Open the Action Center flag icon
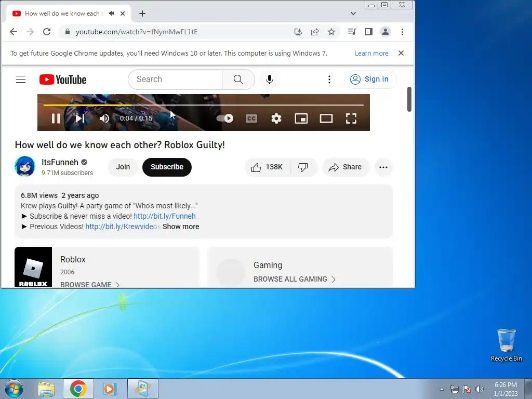The width and height of the screenshot is (532, 399). pyautogui.click(x=467, y=389)
